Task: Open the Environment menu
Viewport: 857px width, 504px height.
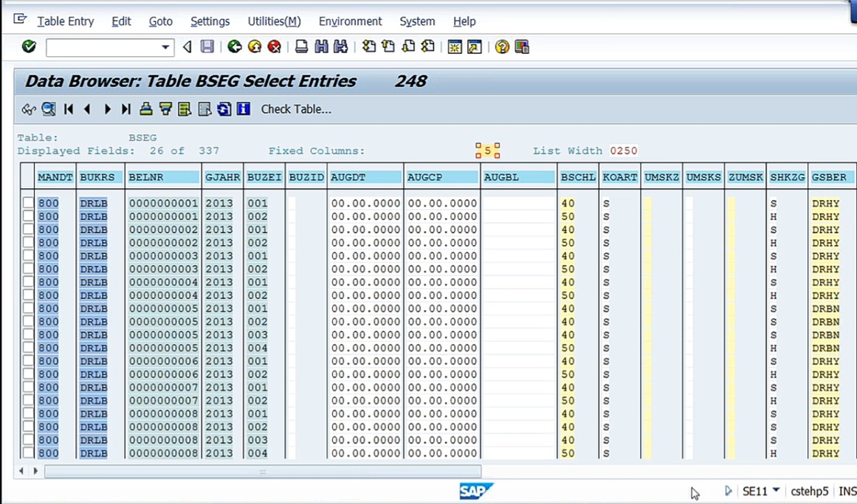Action: (351, 21)
